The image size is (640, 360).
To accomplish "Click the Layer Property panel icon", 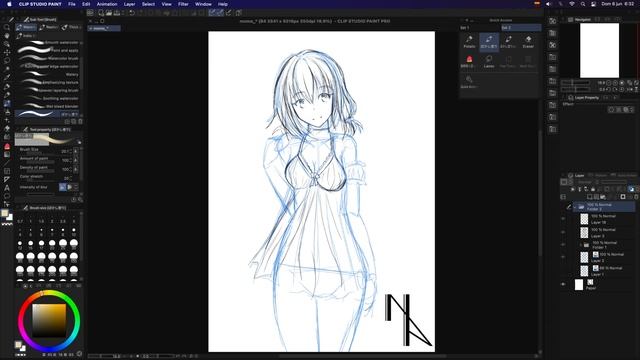I will [x=571, y=98].
